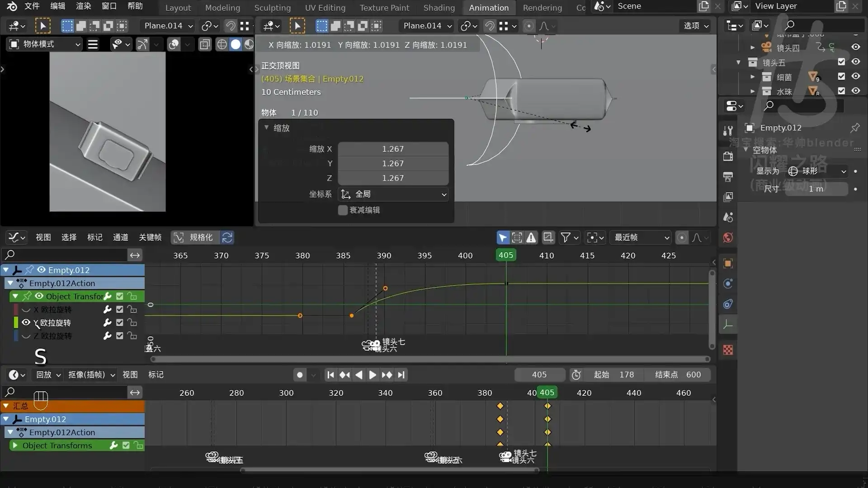Switch to the Shading workspace tab
This screenshot has height=488, width=868.
pos(439,8)
